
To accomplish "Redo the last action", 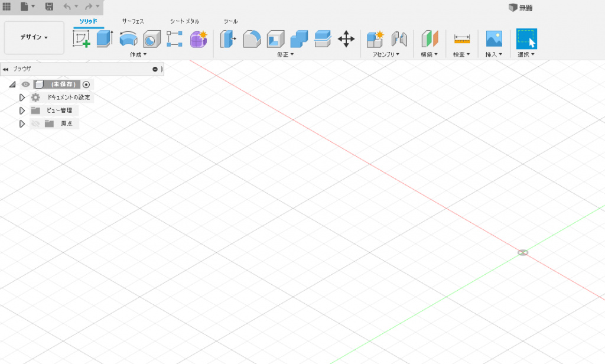I will point(89,6).
